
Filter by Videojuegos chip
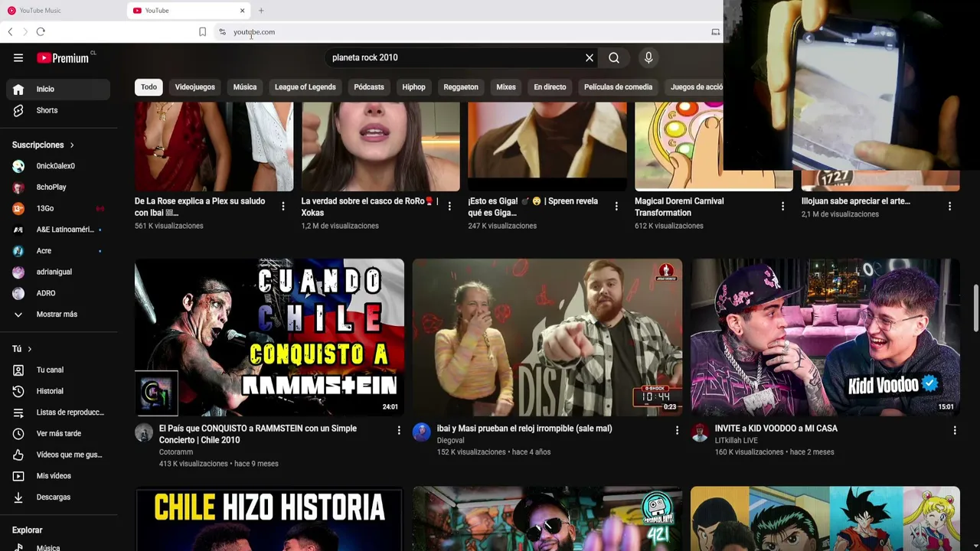click(194, 87)
